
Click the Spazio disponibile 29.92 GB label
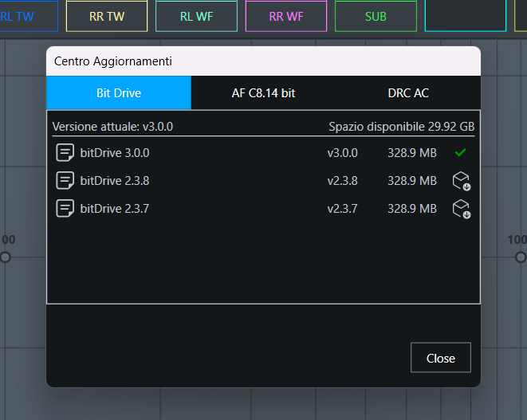click(402, 127)
